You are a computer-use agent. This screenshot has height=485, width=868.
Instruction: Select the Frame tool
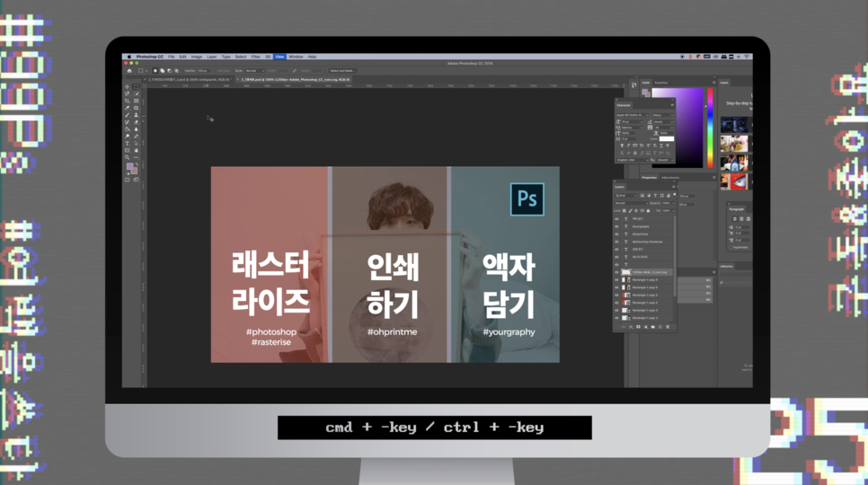tap(137, 101)
